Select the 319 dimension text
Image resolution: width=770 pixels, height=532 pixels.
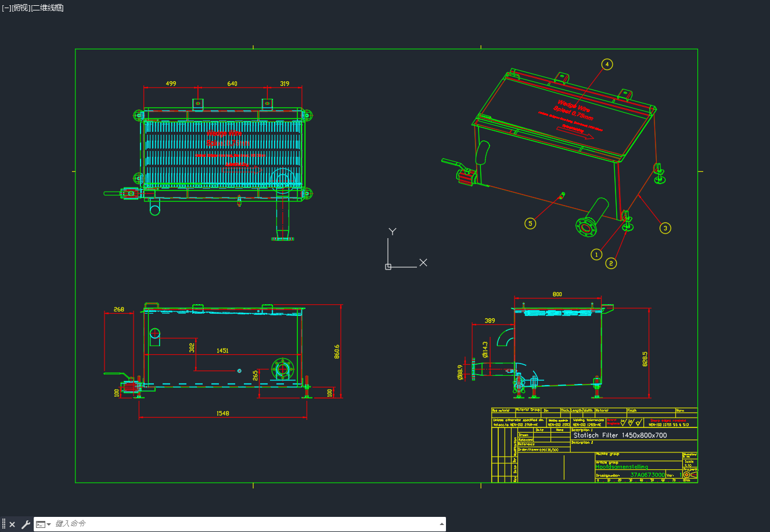pos(285,84)
